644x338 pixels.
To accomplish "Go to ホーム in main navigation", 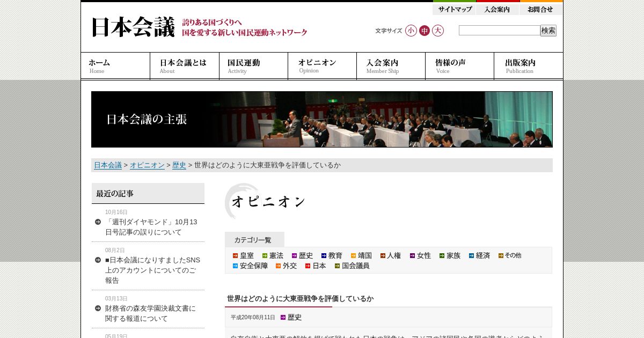I will click(115, 66).
